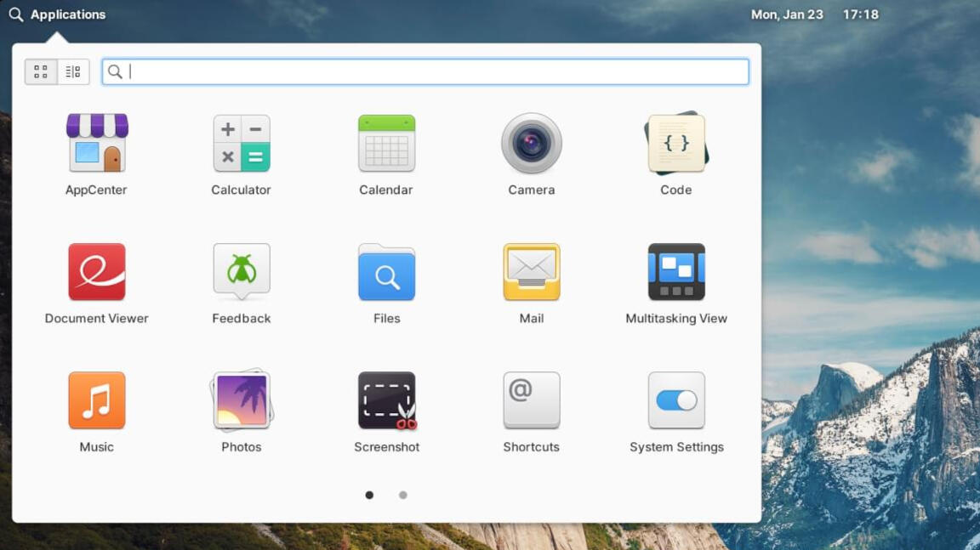The height and width of the screenshot is (550, 980).
Task: Open Multitasking View
Action: pyautogui.click(x=676, y=272)
